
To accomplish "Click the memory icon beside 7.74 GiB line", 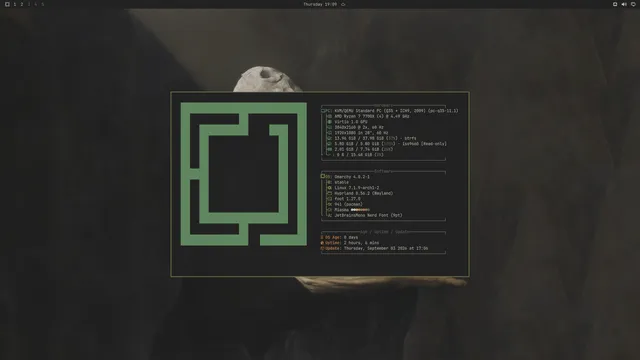I will click(x=329, y=149).
